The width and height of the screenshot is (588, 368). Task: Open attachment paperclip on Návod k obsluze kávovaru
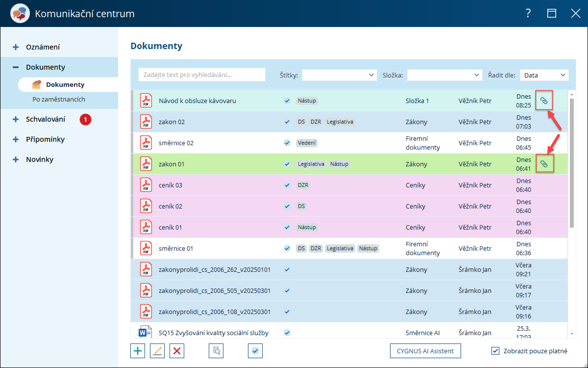tap(544, 100)
